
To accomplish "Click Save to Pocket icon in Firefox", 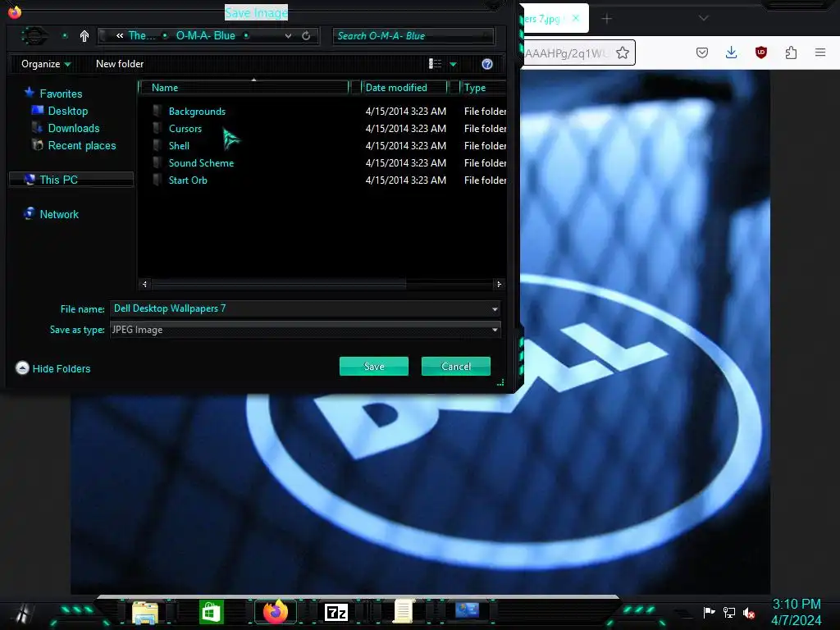I will (702, 52).
